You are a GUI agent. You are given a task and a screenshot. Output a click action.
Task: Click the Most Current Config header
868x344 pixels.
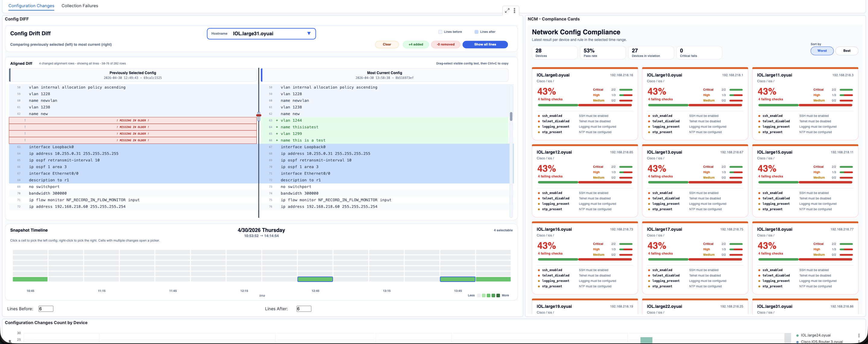[385, 75]
